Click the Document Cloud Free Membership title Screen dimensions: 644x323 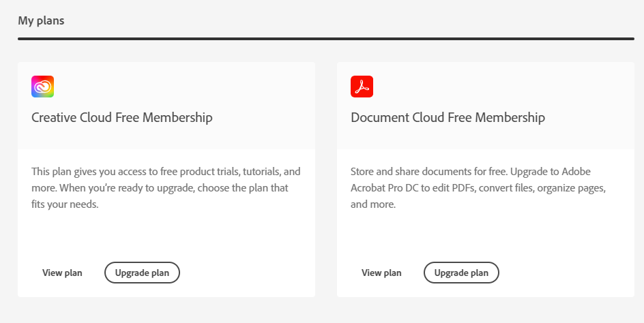point(448,117)
